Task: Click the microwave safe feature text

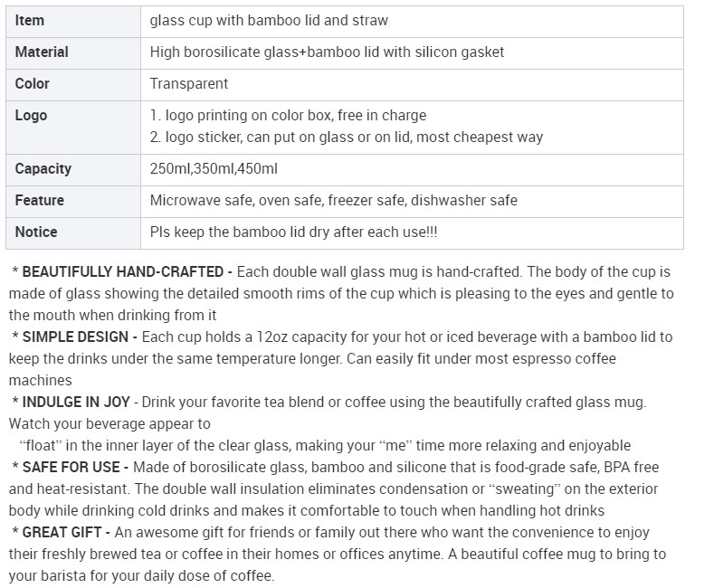Action: point(334,201)
